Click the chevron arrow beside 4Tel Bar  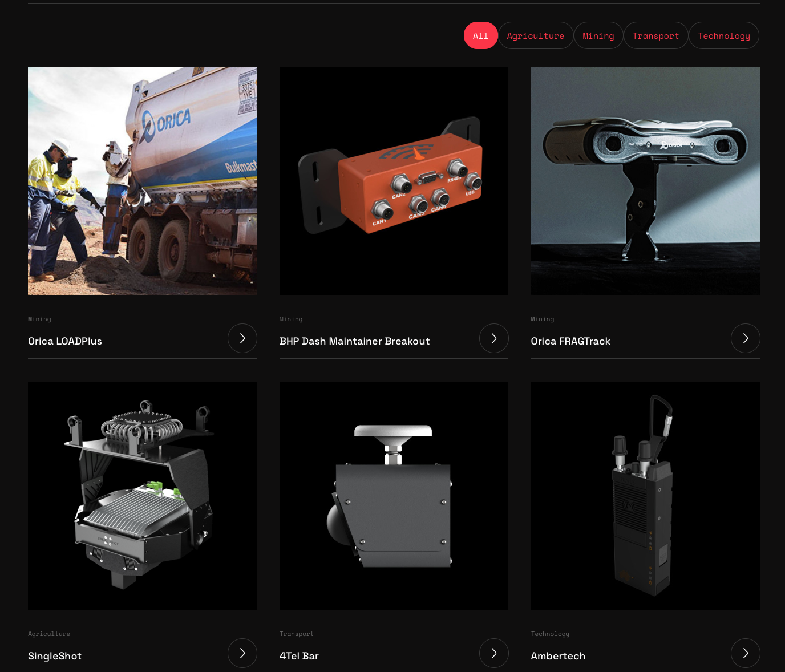coord(493,653)
